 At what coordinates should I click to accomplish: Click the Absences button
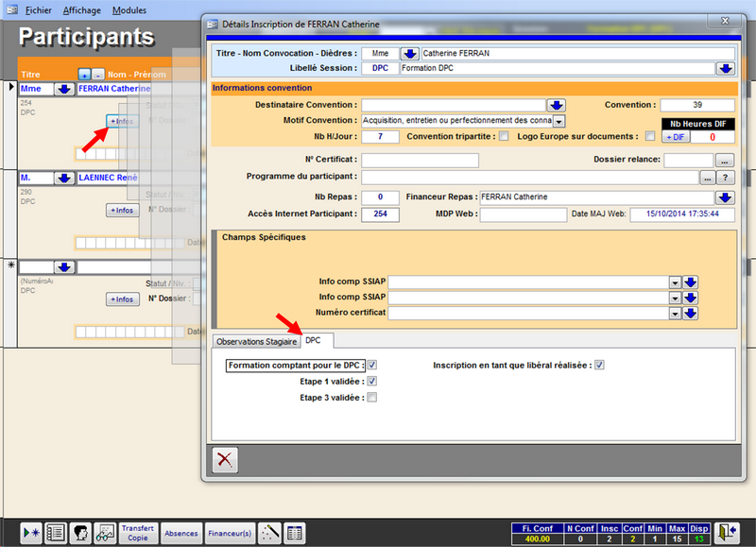(181, 533)
